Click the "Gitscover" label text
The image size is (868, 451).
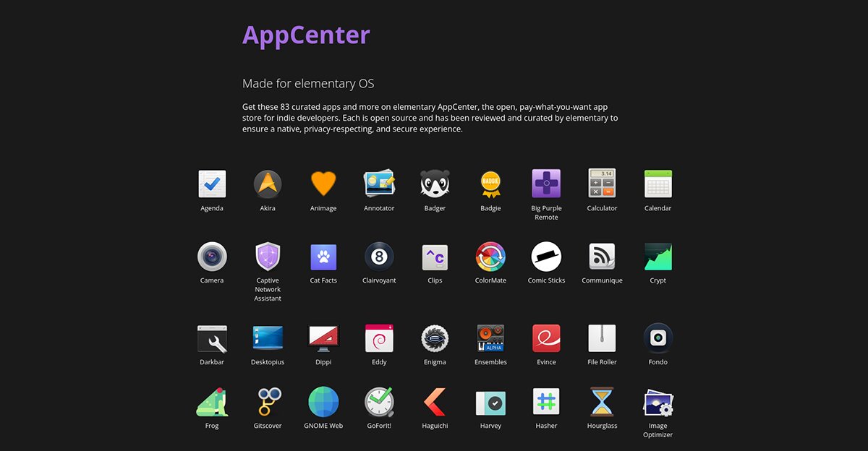tap(268, 426)
